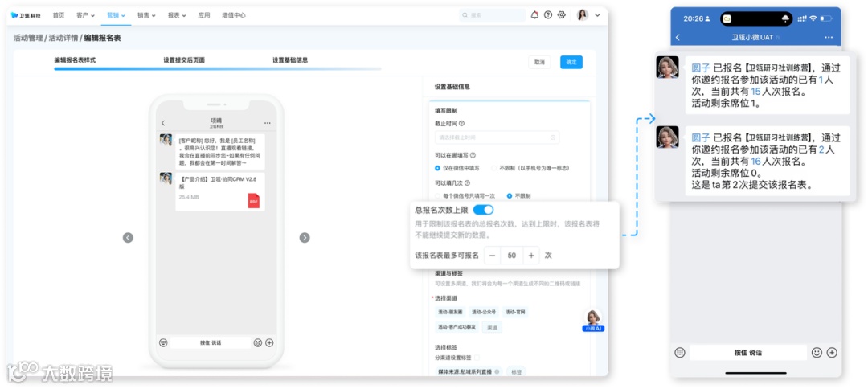Click help icon next to 可以在哪填写

tap(473, 155)
